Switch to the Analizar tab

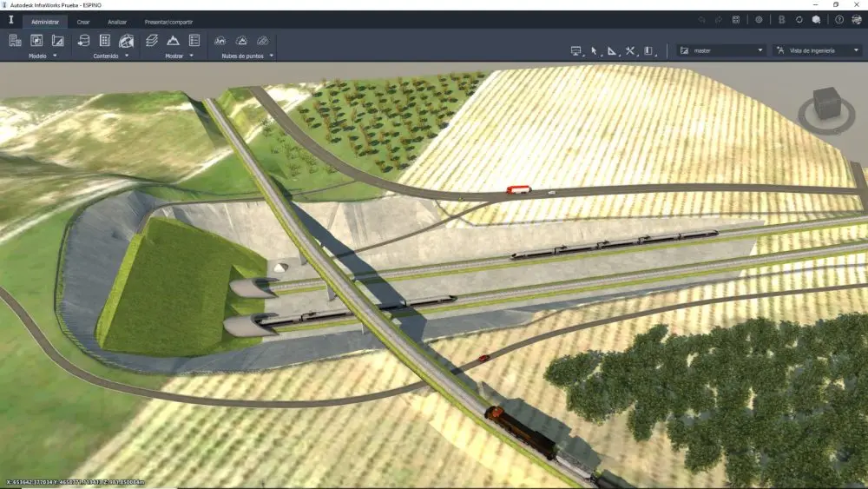pyautogui.click(x=118, y=21)
